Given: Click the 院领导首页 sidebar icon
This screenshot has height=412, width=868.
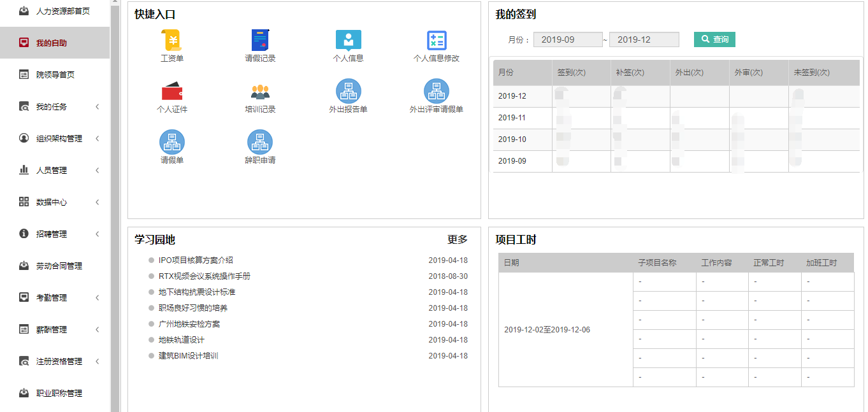Looking at the screenshot, I should tap(24, 75).
